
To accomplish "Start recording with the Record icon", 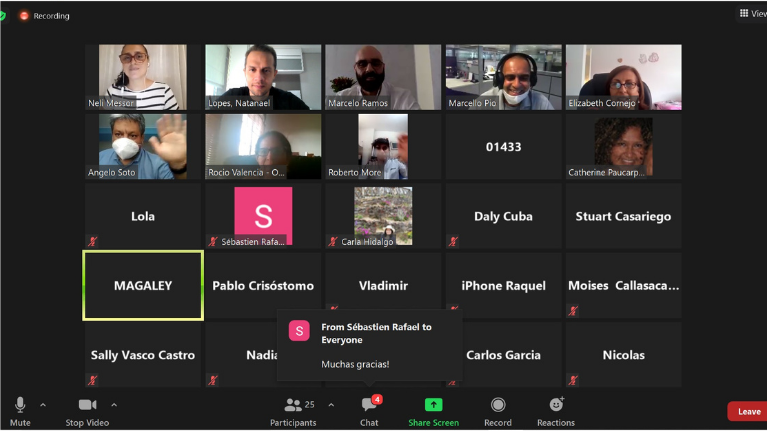I will [497, 405].
